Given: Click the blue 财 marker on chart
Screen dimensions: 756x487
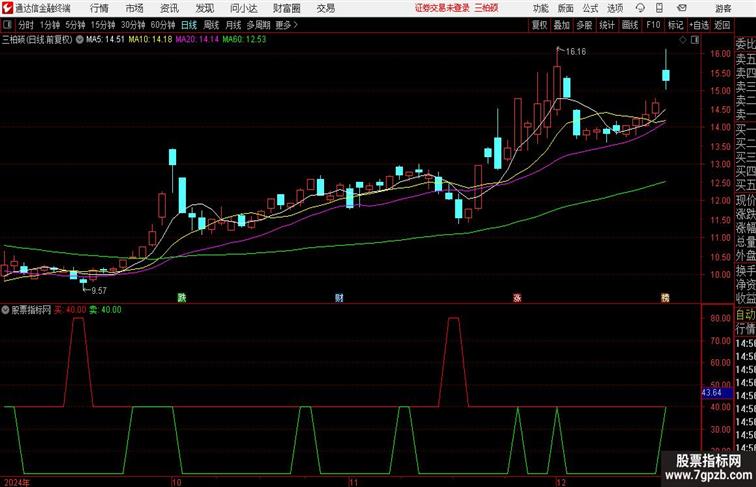Looking at the screenshot, I should (x=339, y=298).
